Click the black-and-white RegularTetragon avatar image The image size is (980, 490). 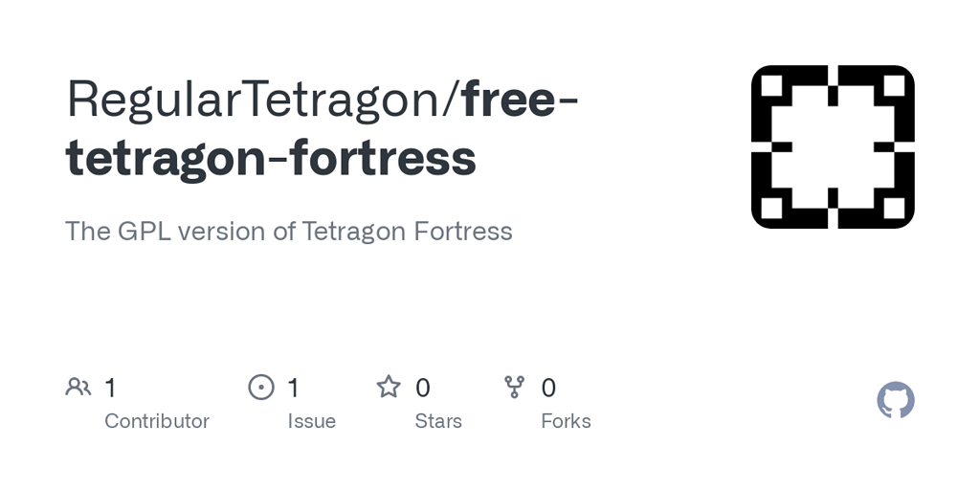coord(834,146)
